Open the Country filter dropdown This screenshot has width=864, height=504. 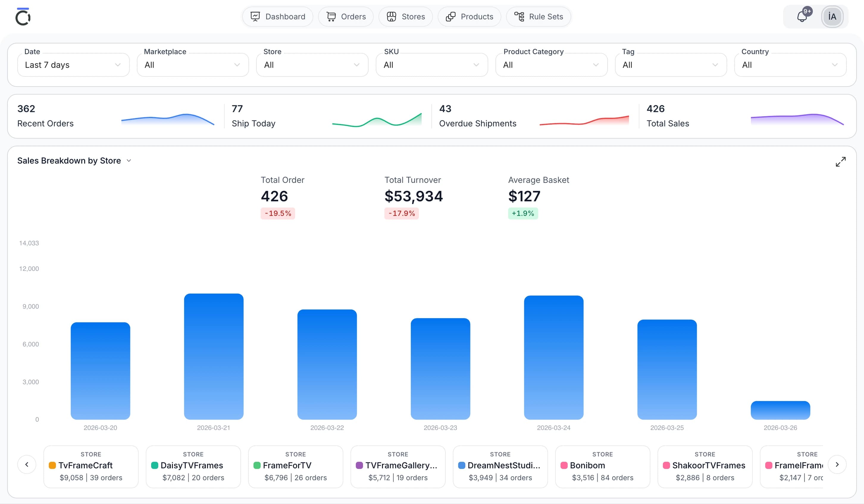pos(790,65)
